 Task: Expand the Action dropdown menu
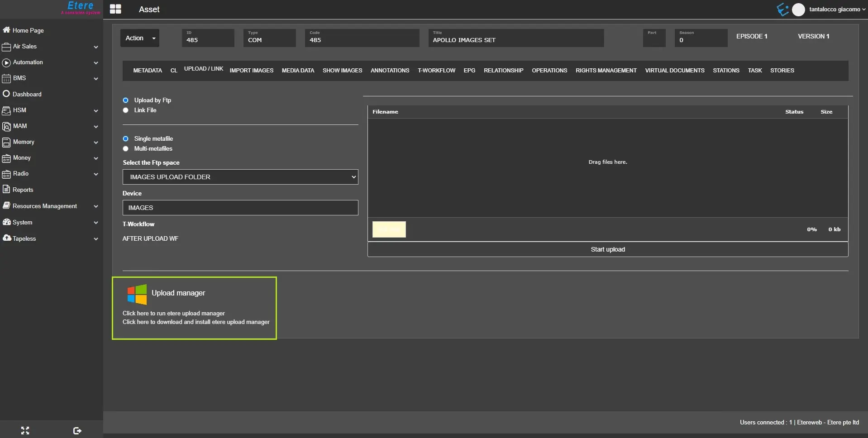[x=140, y=38]
